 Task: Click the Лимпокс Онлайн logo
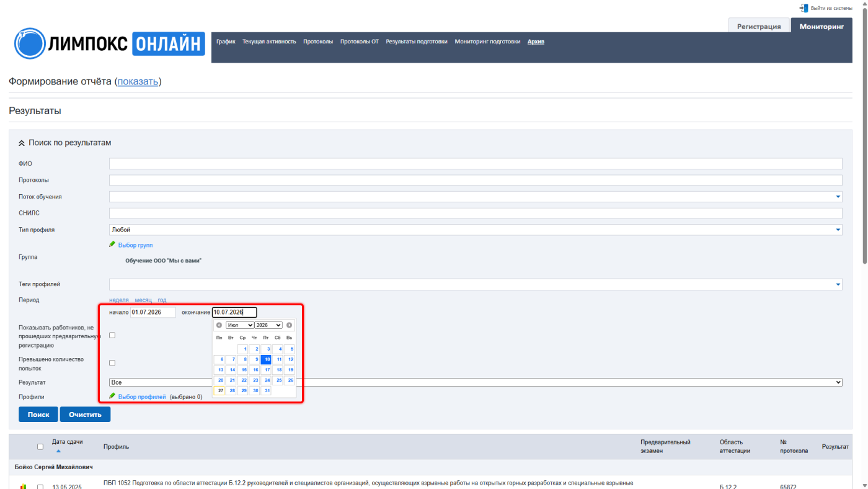(x=110, y=43)
